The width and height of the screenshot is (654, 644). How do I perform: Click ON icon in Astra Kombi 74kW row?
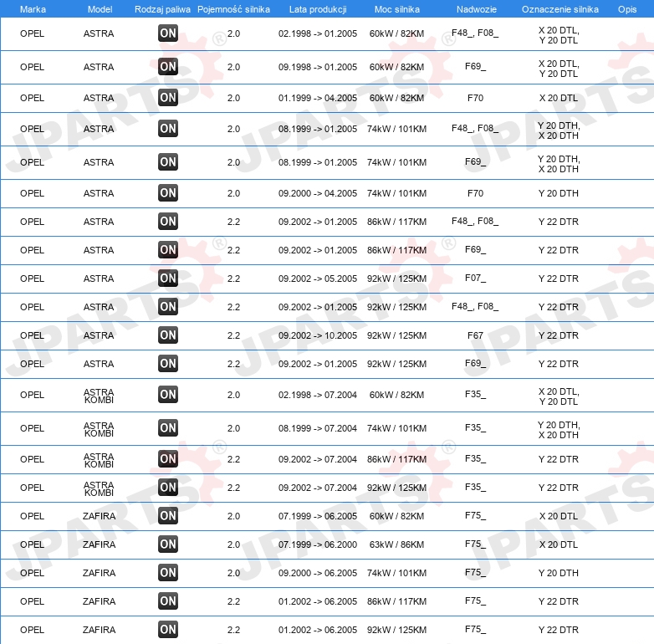[x=168, y=428]
